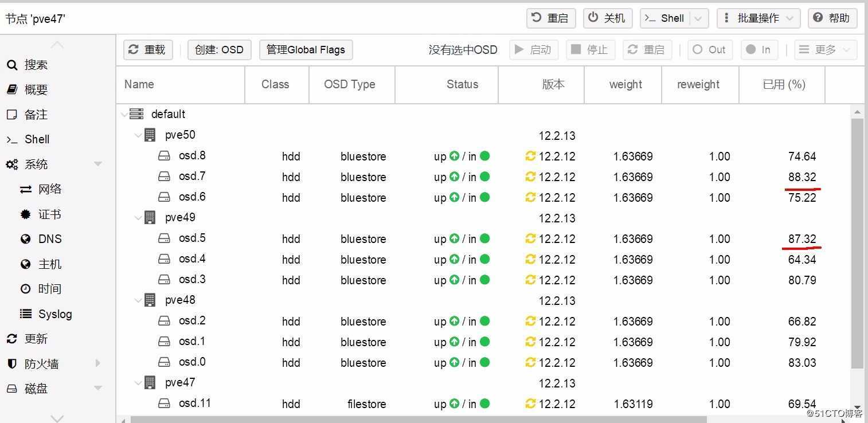Click the 关机 shutdown button
The image size is (868, 423).
click(x=608, y=18)
